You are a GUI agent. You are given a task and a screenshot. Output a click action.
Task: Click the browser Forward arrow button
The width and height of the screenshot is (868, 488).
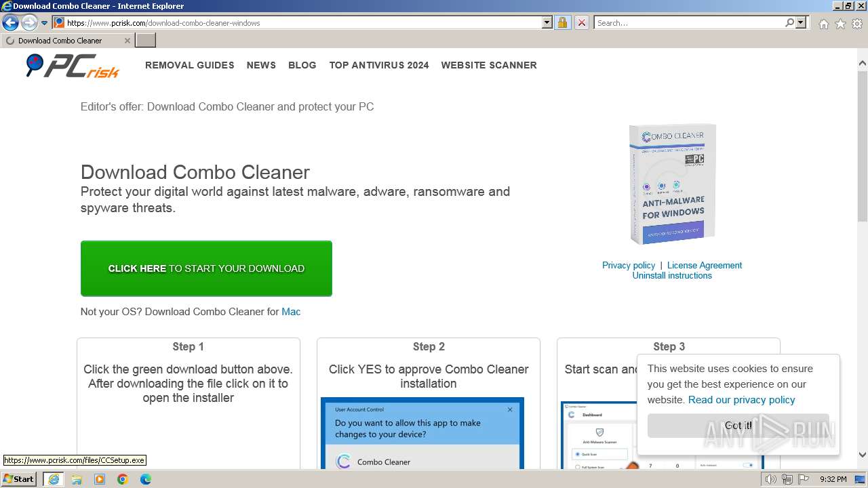pyautogui.click(x=29, y=22)
